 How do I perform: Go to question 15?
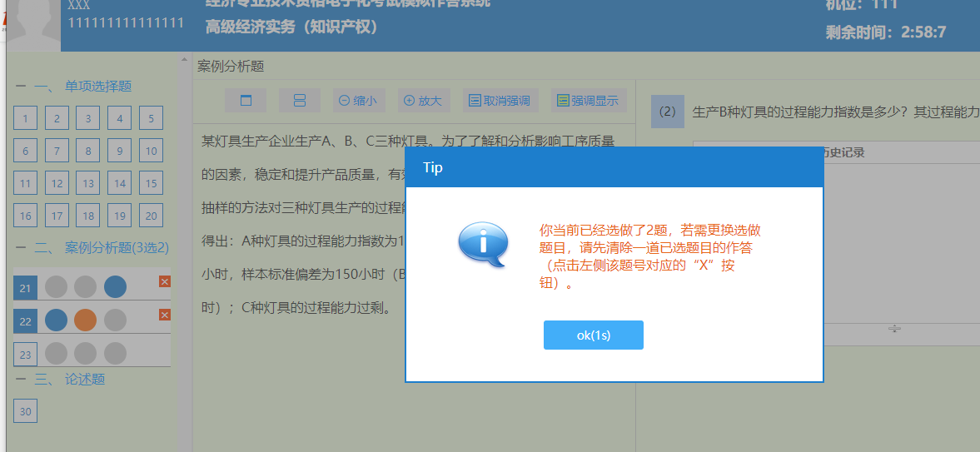(x=152, y=183)
